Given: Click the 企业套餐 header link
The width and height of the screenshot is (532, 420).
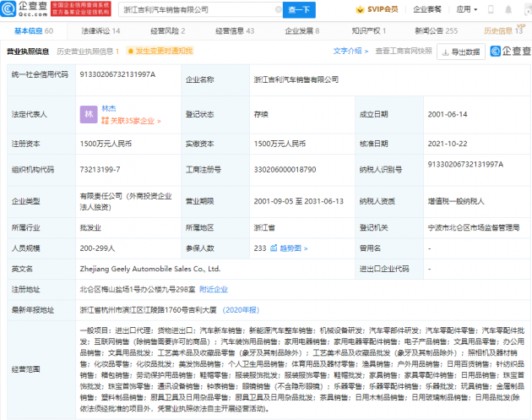Looking at the screenshot, I should coord(426,10).
